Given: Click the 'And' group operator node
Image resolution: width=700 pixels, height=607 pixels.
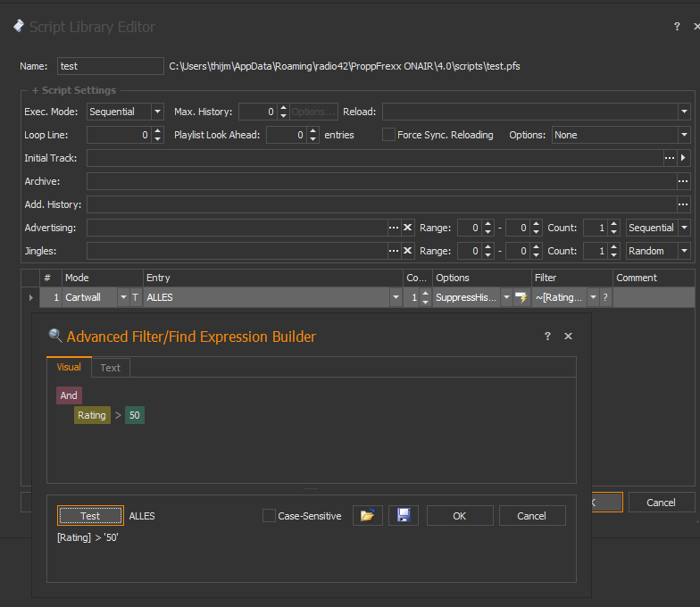Looking at the screenshot, I should (x=69, y=395).
